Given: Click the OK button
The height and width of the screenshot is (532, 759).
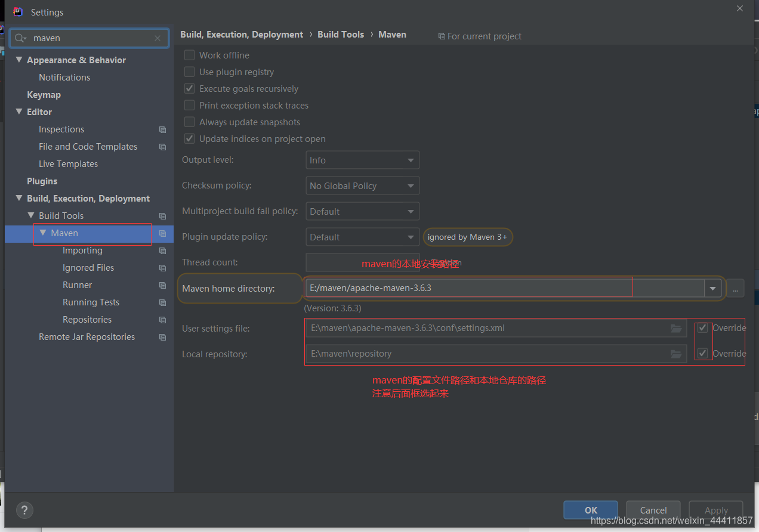Looking at the screenshot, I should [591, 510].
